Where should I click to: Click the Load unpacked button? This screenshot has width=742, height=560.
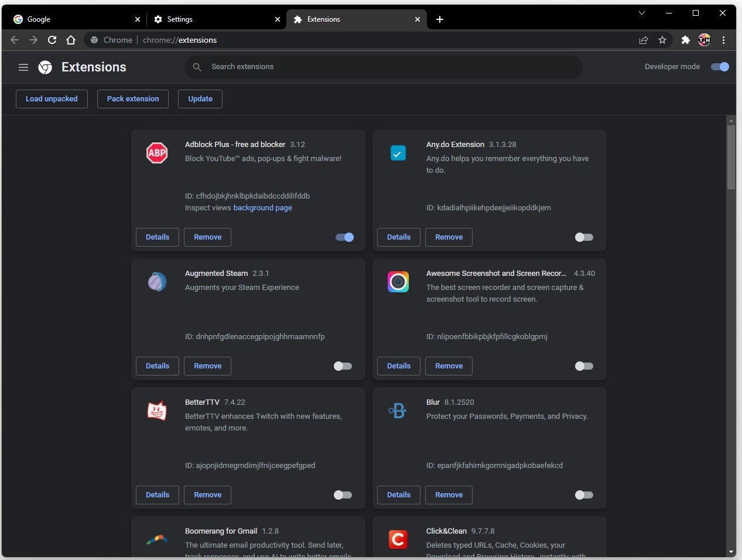point(52,99)
